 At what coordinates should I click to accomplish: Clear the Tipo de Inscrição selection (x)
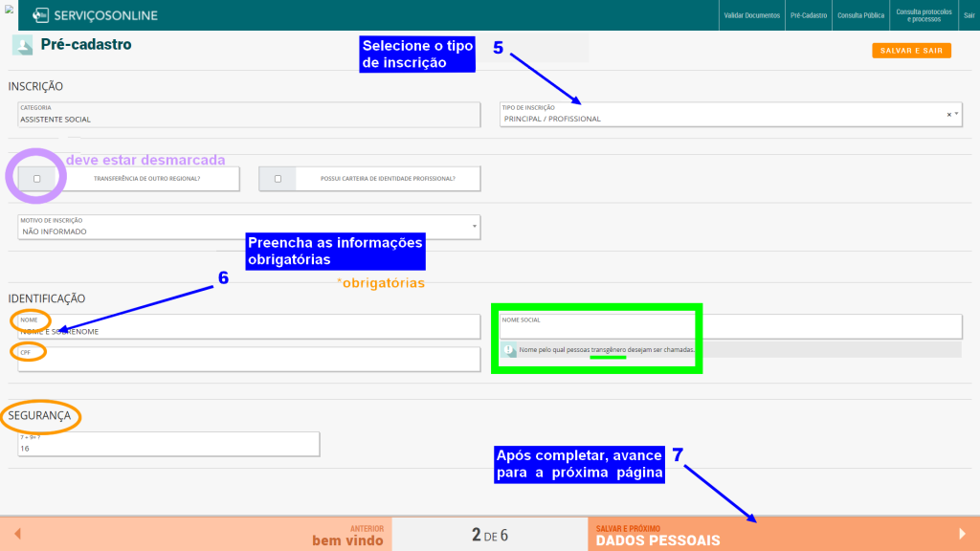pyautogui.click(x=948, y=114)
